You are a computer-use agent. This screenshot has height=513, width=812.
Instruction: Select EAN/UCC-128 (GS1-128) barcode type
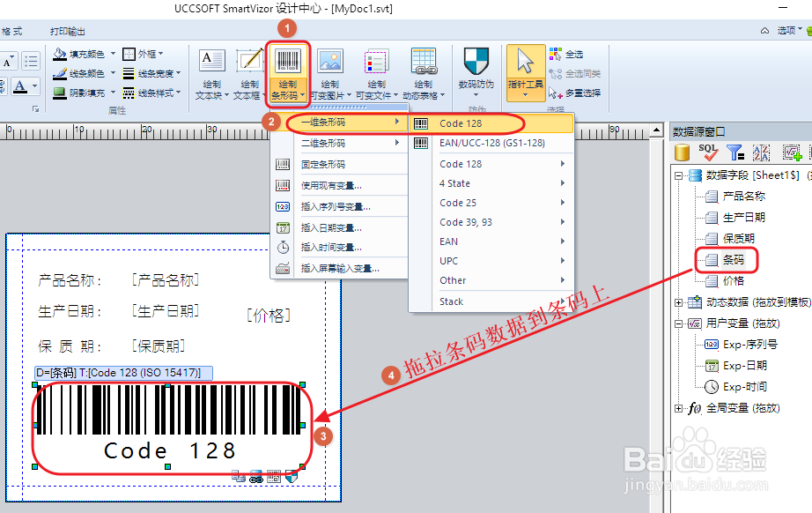point(491,143)
